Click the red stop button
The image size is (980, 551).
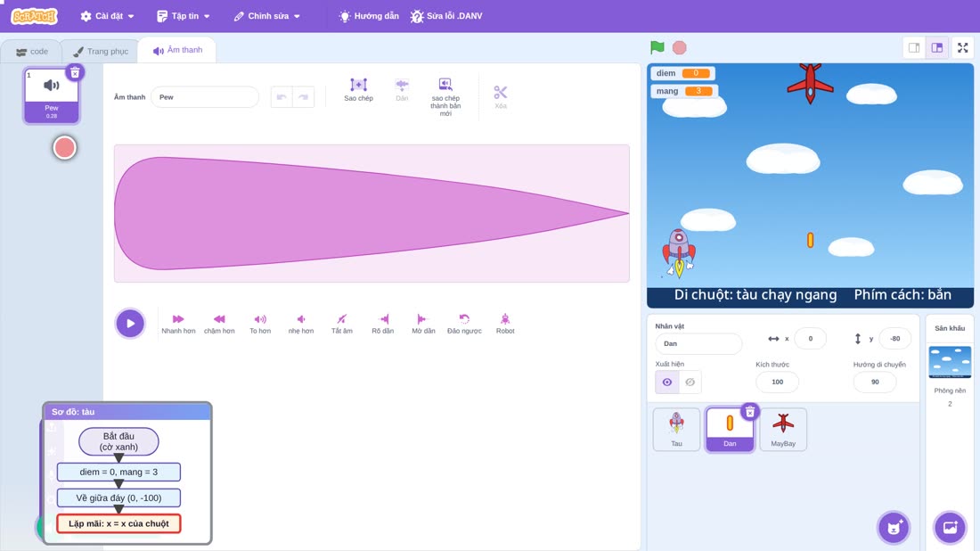(x=680, y=47)
